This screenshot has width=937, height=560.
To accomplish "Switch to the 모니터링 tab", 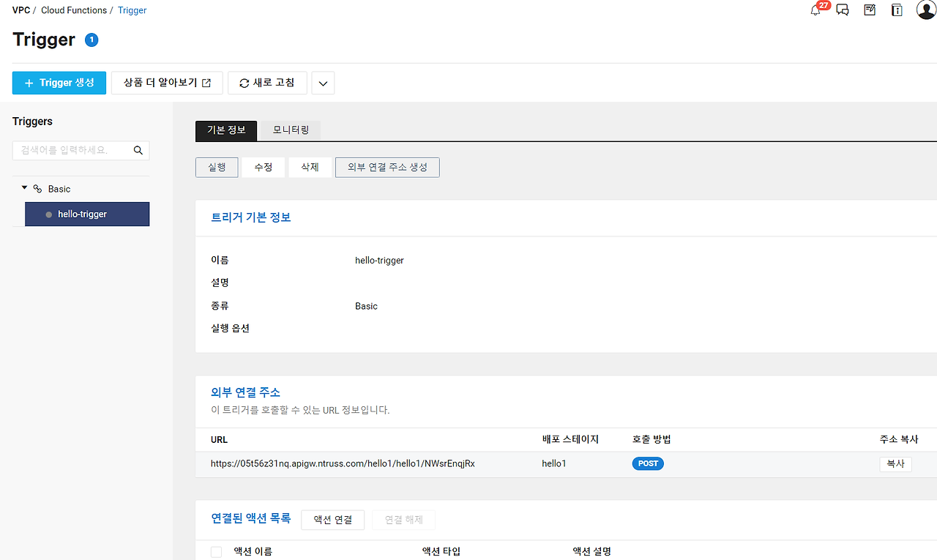I will [291, 130].
